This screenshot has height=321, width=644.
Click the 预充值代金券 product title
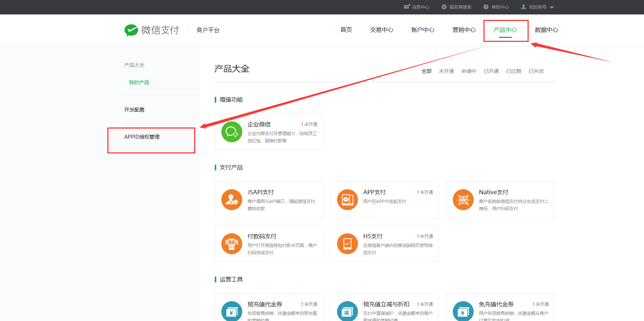tap(265, 304)
